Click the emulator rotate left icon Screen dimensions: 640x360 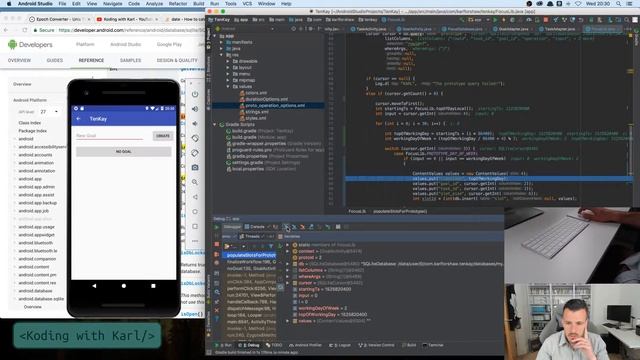tap(195, 138)
